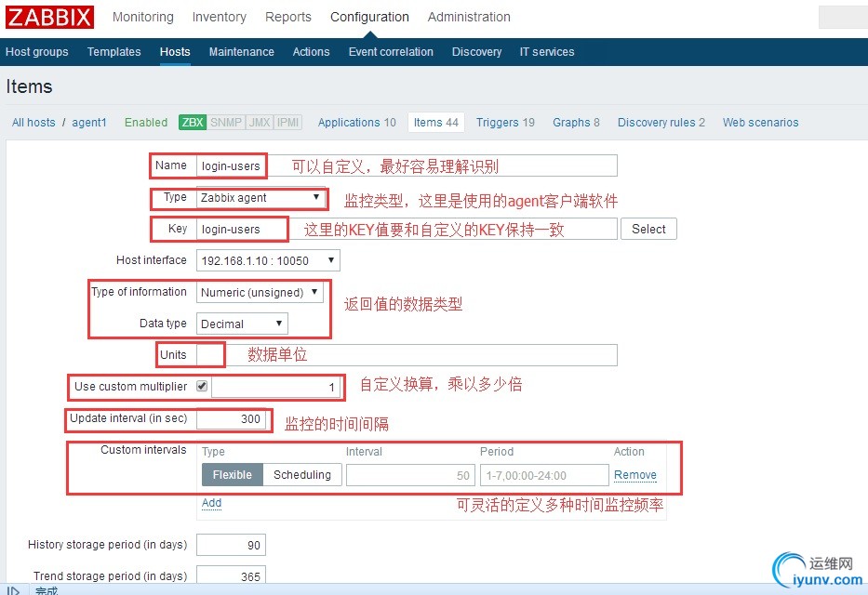The height and width of the screenshot is (595, 868).
Task: Open the agent1 host link
Action: point(89,122)
